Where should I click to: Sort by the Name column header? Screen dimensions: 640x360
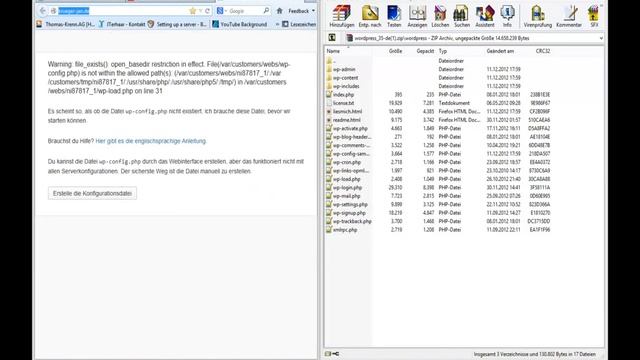point(333,51)
